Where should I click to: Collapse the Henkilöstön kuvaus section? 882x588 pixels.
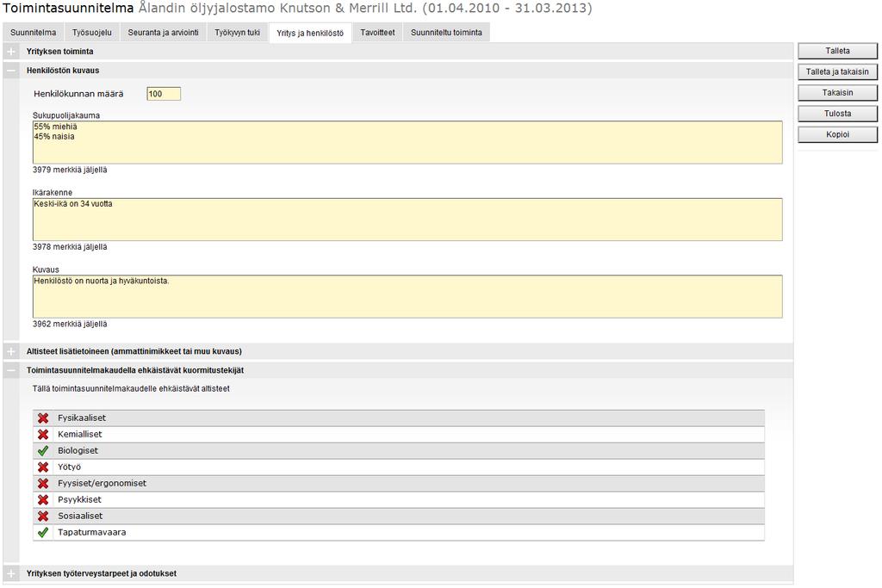[x=11, y=71]
